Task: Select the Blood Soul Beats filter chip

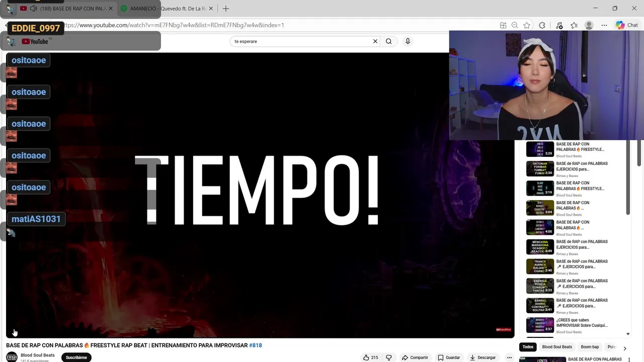Action: (557, 347)
